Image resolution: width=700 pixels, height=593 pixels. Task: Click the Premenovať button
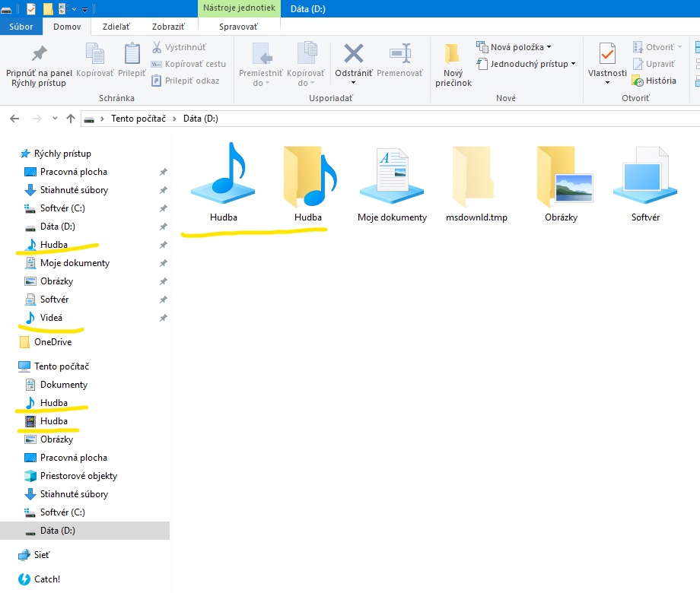coord(399,60)
